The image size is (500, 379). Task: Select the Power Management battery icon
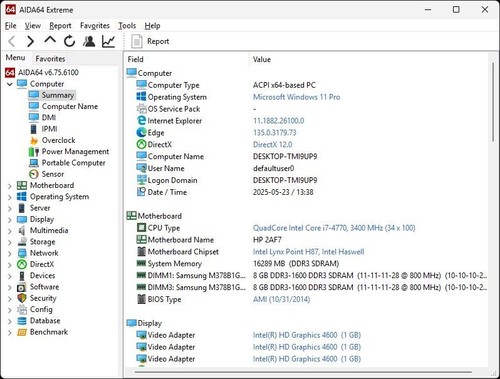point(34,152)
